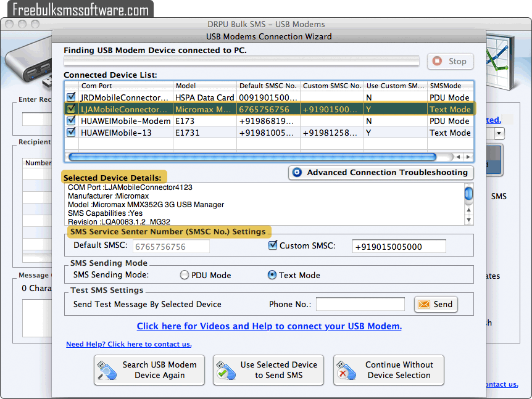Screen dimensions: 532x399
Task: Click the contact us link in the main window
Action: 502,384
